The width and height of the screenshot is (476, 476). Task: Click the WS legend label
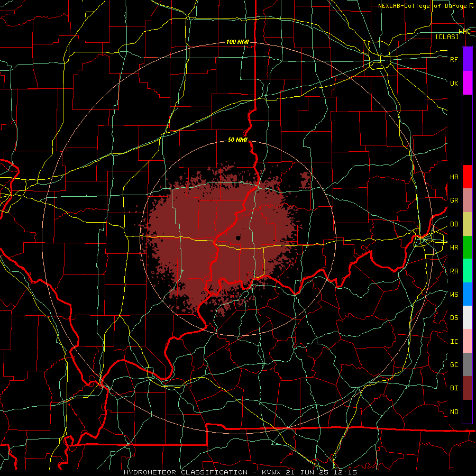[454, 295]
